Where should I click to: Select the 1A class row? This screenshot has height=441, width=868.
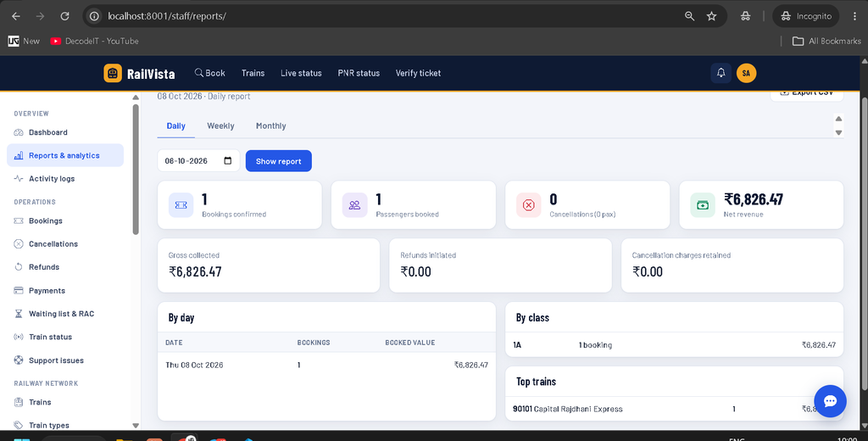coord(674,344)
